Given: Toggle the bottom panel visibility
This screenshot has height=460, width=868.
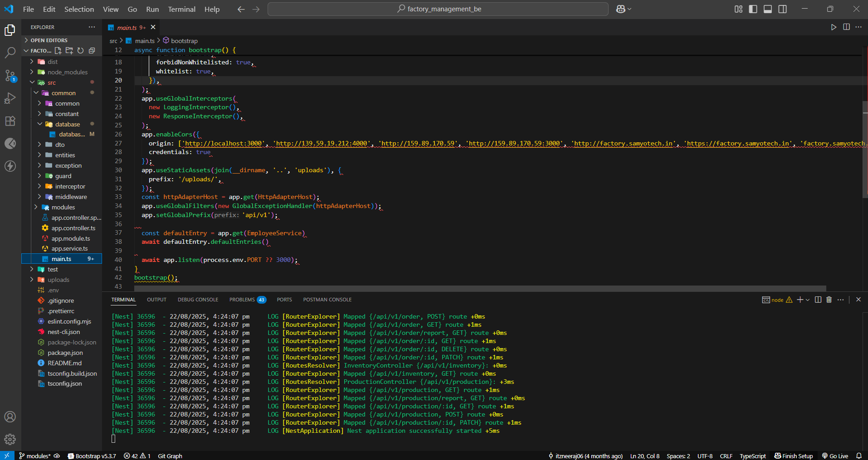Looking at the screenshot, I should (768, 9).
